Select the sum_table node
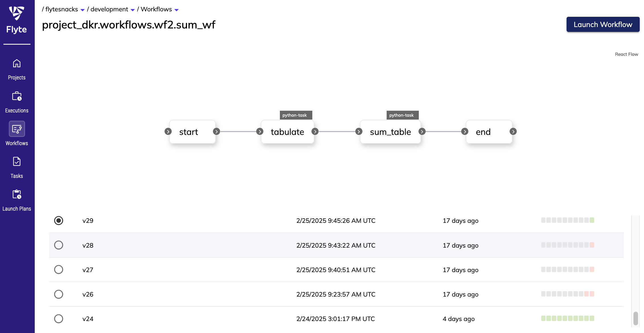Viewport: 644px width, 333px height. click(x=390, y=132)
